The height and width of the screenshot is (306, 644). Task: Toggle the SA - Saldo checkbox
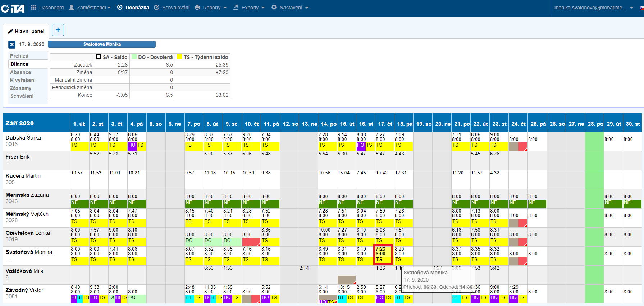coord(99,57)
